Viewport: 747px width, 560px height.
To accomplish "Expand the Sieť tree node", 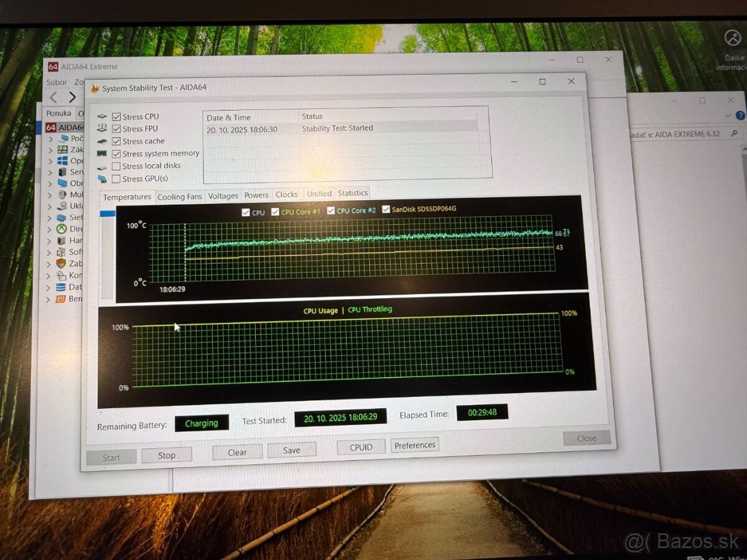I will pos(49,218).
